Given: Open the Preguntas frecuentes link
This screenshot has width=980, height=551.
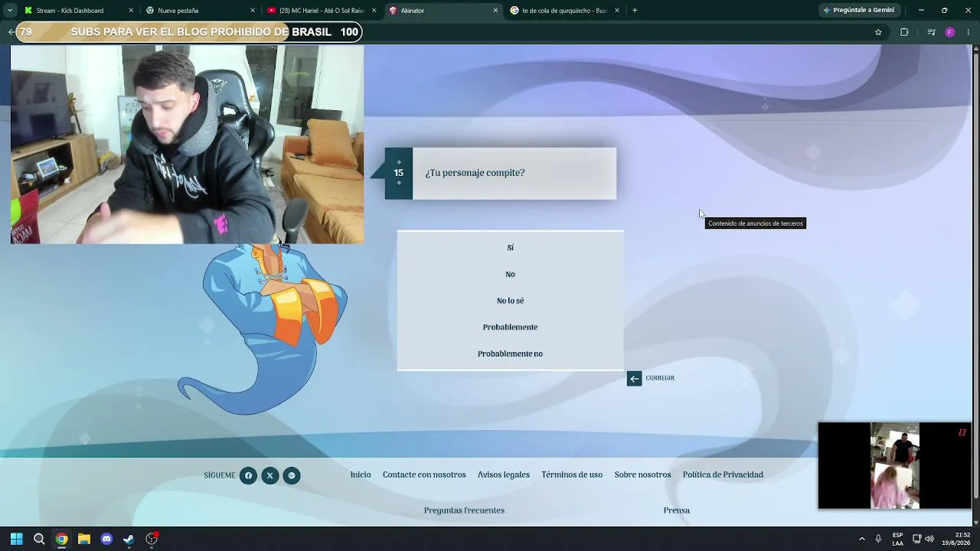Looking at the screenshot, I should click(464, 510).
